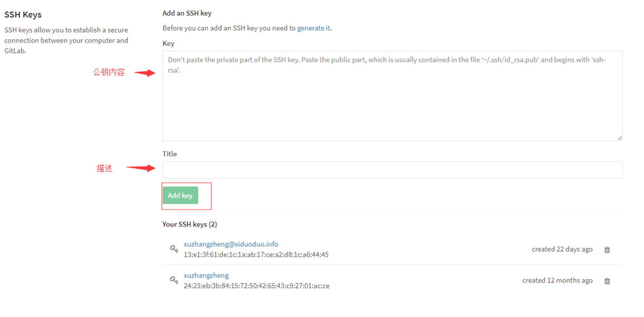Select fingerprint 24:23:eb:3b:84:15:72:50:42:65:43:c9:27:01:ac:ce

pos(256,286)
